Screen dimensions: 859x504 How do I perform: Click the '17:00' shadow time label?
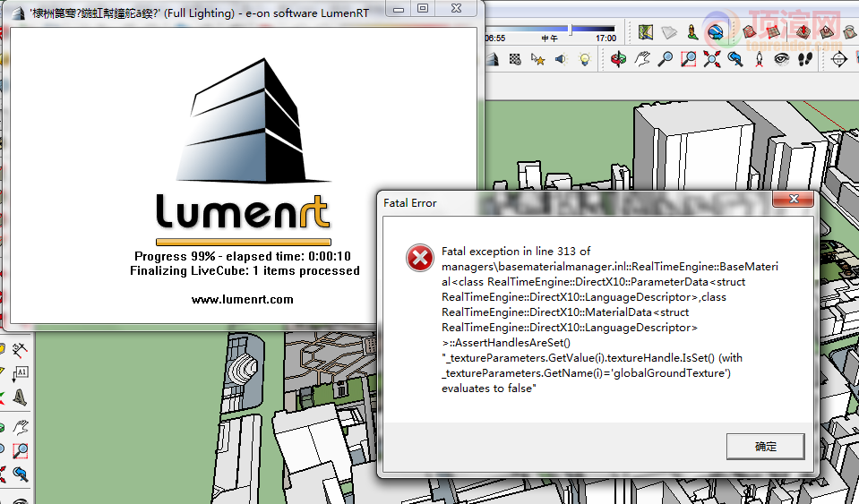point(606,38)
